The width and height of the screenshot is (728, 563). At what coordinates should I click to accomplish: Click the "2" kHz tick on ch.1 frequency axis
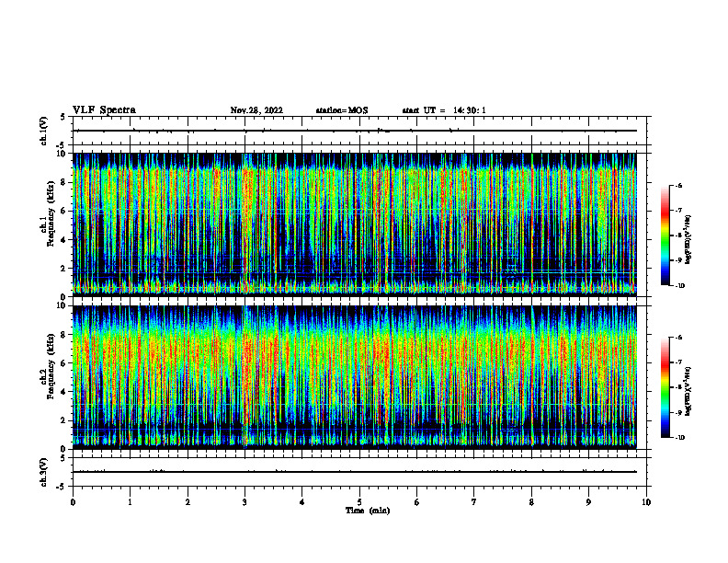(x=63, y=268)
